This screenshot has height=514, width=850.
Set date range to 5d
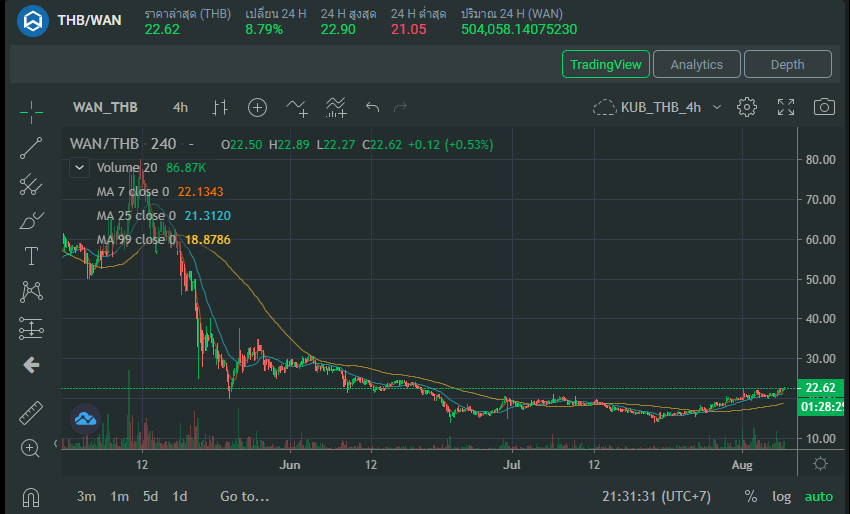tap(150, 496)
